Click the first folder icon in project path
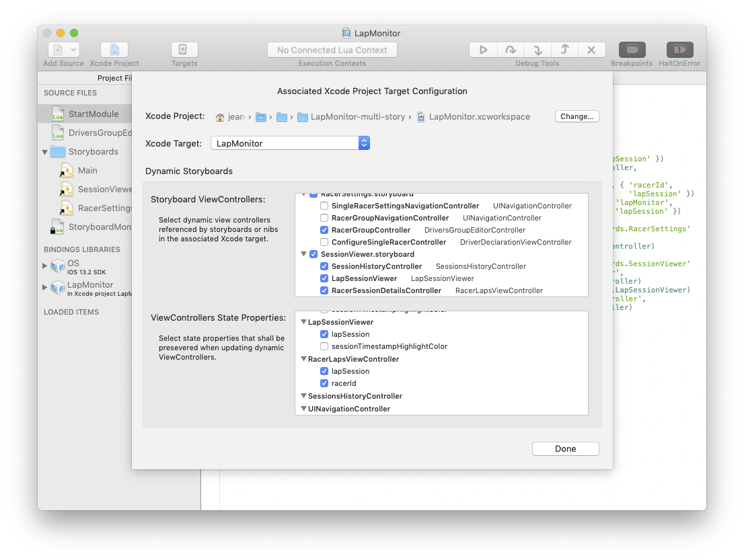Image resolution: width=744 pixels, height=560 pixels. coord(261,117)
